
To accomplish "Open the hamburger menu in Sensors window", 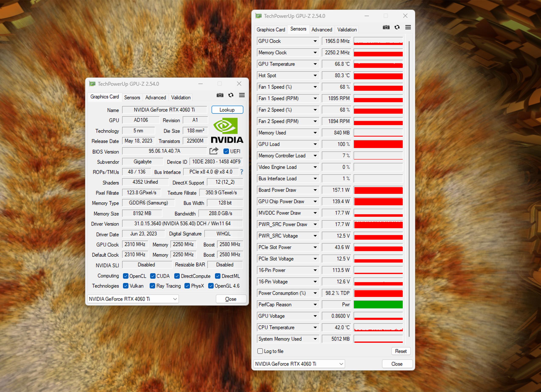I will [408, 27].
